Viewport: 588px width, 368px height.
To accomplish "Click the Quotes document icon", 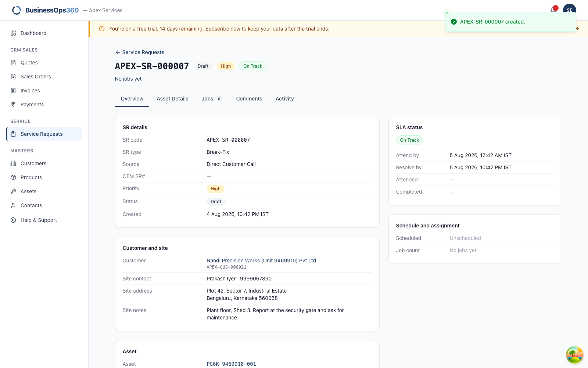I will [13, 63].
